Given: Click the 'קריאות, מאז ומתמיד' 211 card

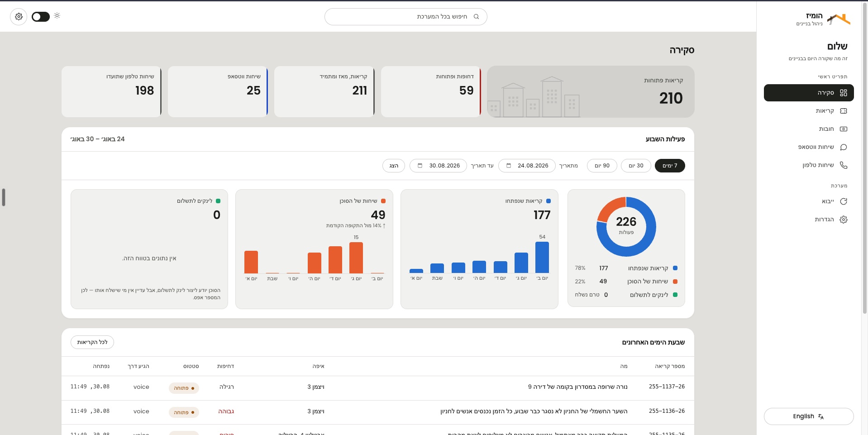Looking at the screenshot, I should pyautogui.click(x=324, y=92).
